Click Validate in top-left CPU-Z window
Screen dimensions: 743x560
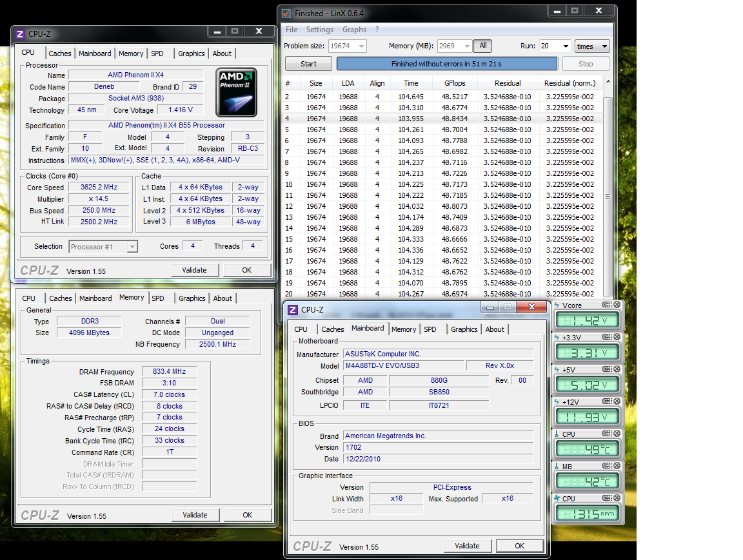coord(194,270)
